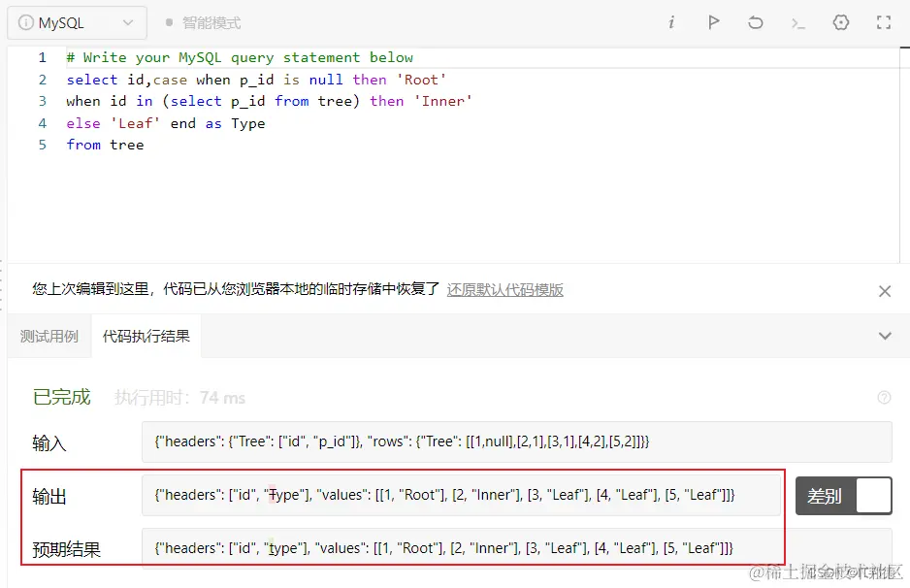Click the 输入 input data field
The image size is (910, 588).
point(516,441)
